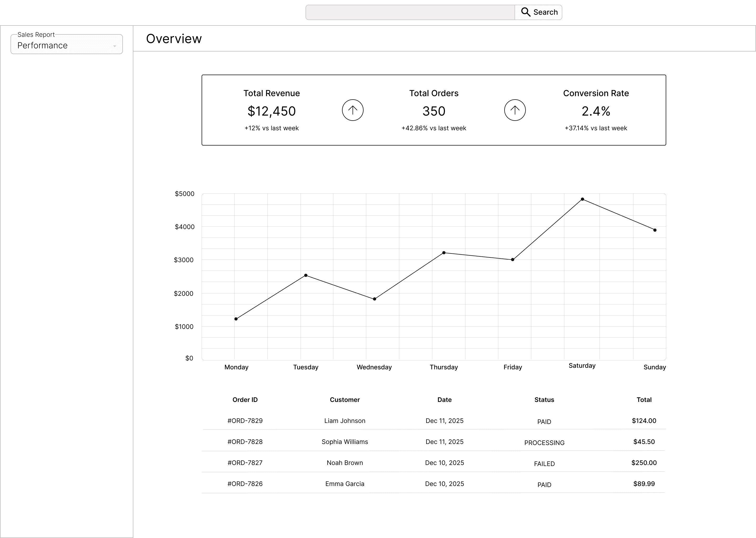Click inside the search input field
This screenshot has height=538, width=756.
point(410,12)
